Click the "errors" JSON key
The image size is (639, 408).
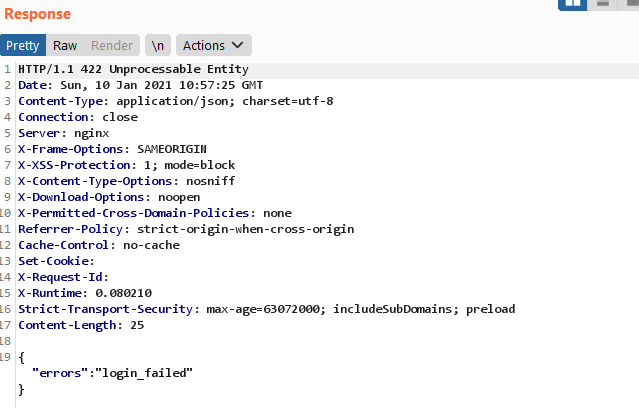(x=60, y=373)
